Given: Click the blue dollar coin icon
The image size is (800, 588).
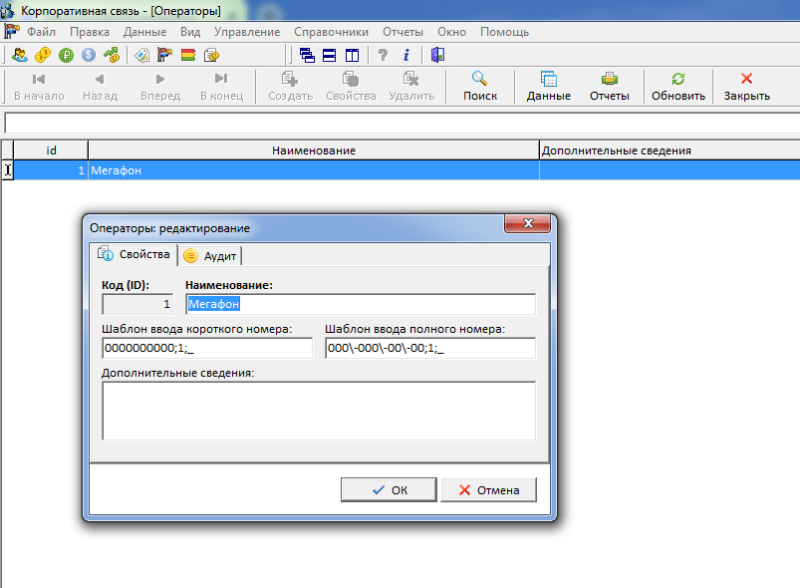Looking at the screenshot, I should click(x=89, y=55).
